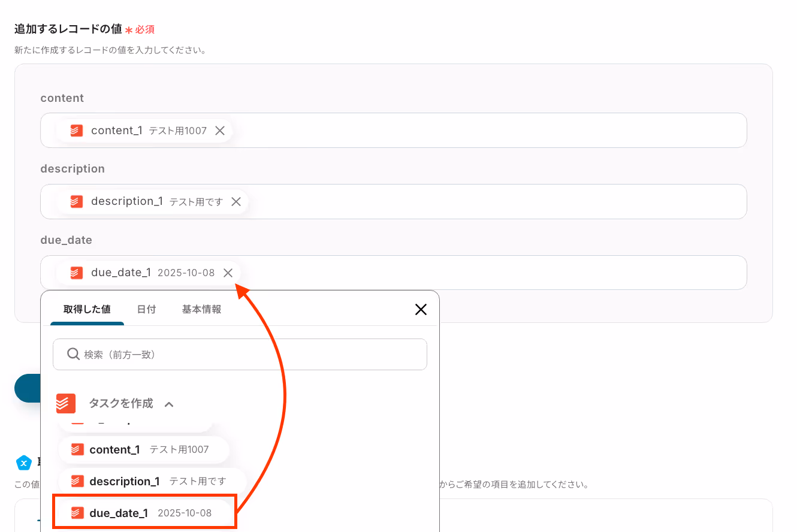Click inside the description input field

393,202
